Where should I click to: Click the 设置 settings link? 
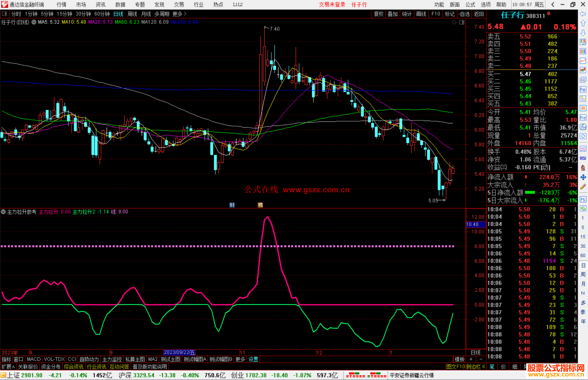click(253, 359)
